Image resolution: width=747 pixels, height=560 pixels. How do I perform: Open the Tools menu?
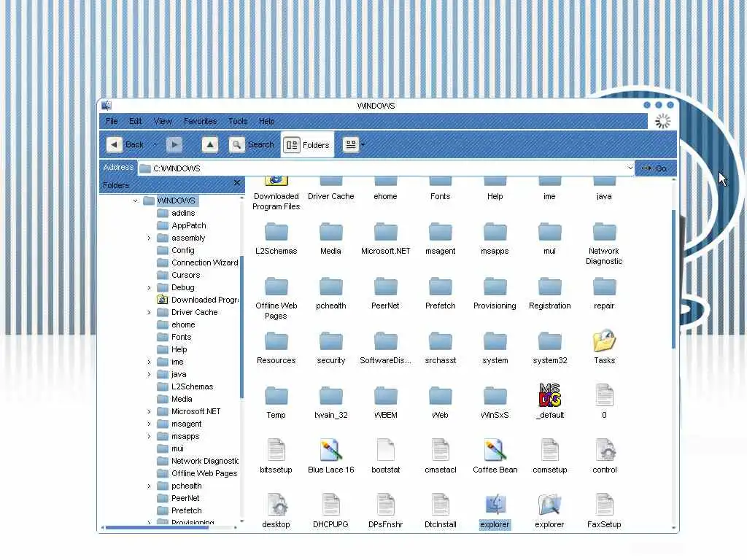click(238, 121)
